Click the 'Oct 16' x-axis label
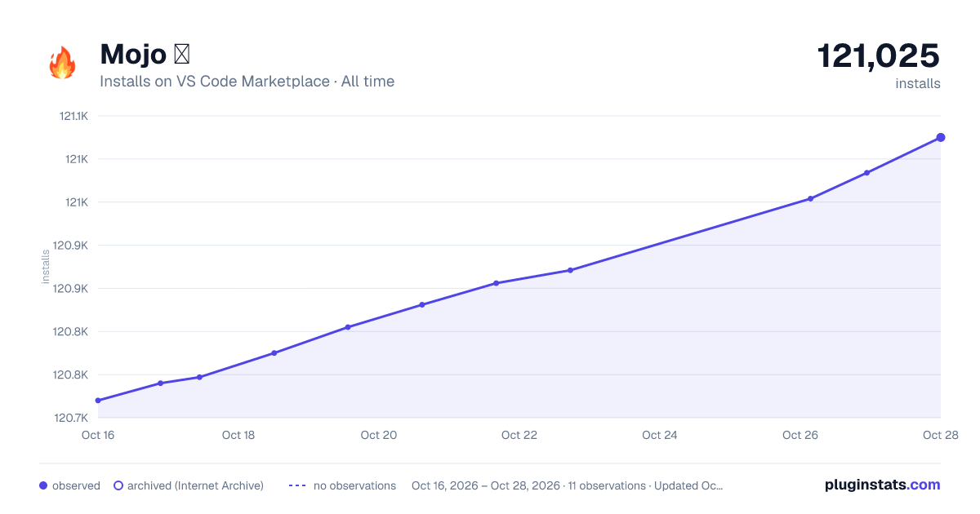980x514 pixels. (98, 435)
